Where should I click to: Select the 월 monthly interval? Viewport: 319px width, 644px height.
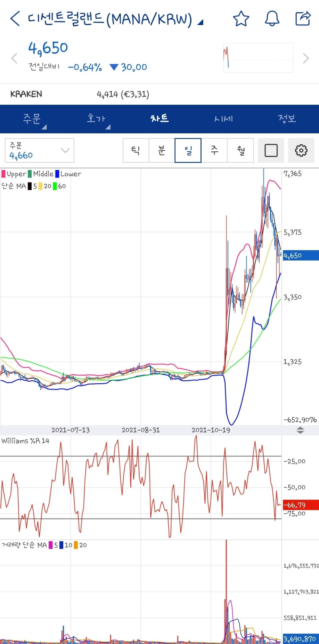240,151
